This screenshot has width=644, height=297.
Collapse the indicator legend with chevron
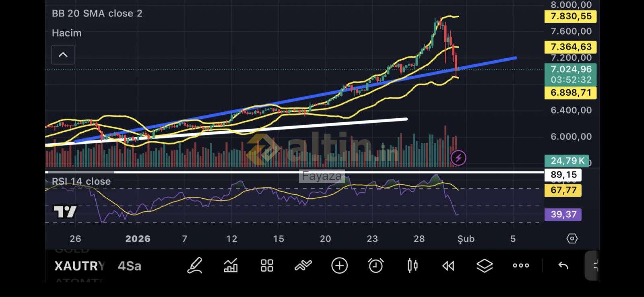[x=63, y=55]
